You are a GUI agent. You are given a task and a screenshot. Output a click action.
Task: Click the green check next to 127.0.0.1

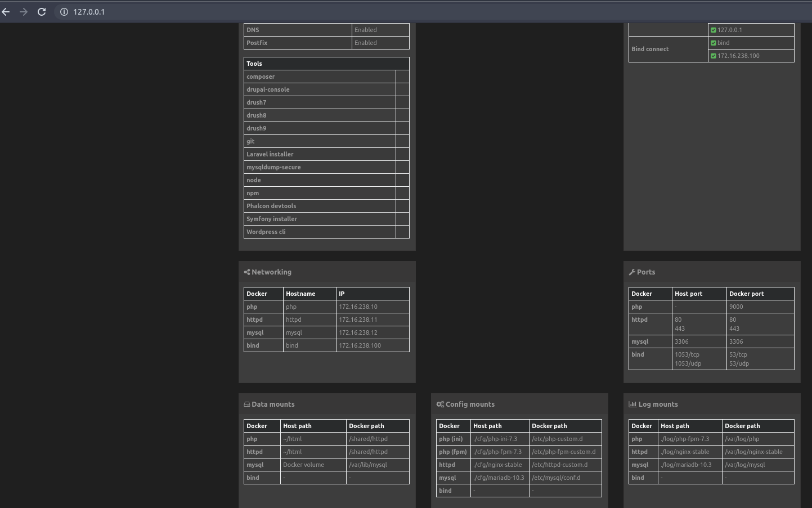(x=714, y=30)
